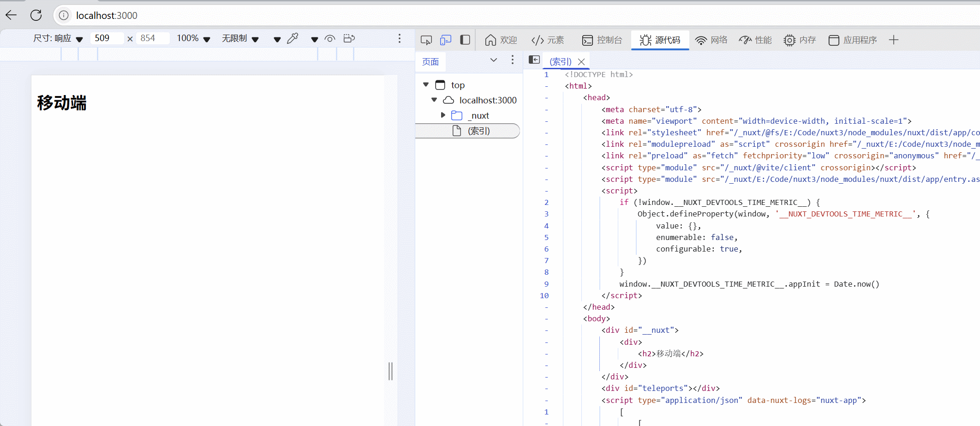This screenshot has height=426, width=980.
Task: Click the 元素 code brackets icon
Action: click(538, 40)
